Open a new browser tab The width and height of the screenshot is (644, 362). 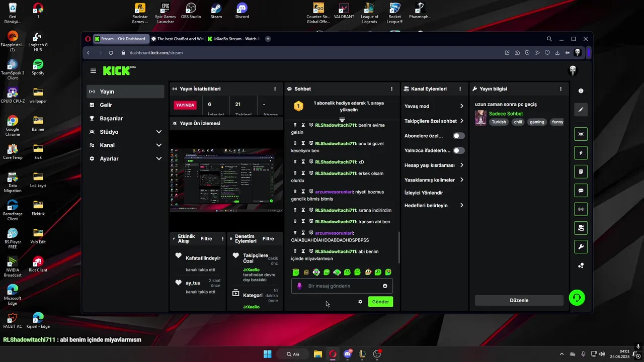(x=268, y=39)
